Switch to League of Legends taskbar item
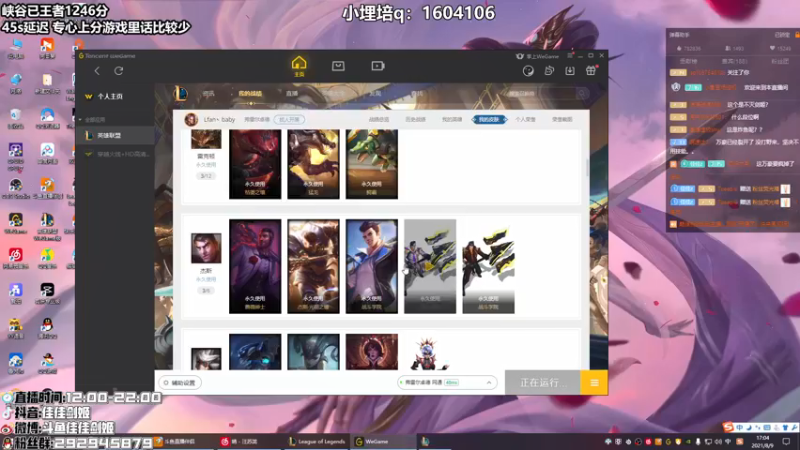 317,442
